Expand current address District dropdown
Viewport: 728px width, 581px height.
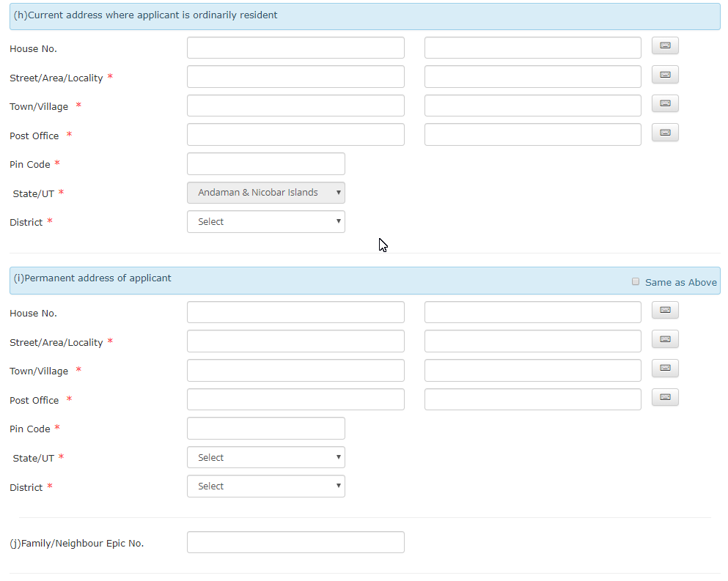click(266, 222)
